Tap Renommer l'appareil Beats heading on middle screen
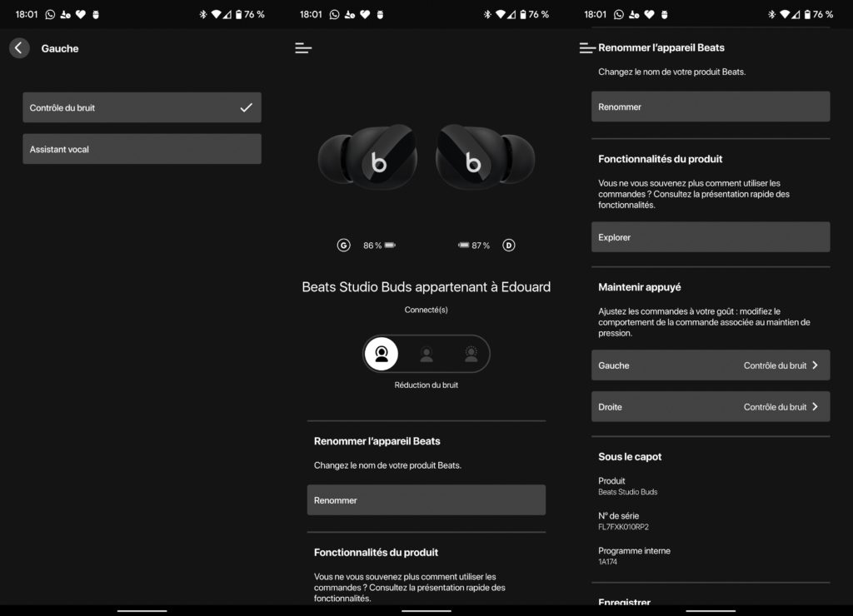This screenshot has width=853, height=616. [377, 441]
